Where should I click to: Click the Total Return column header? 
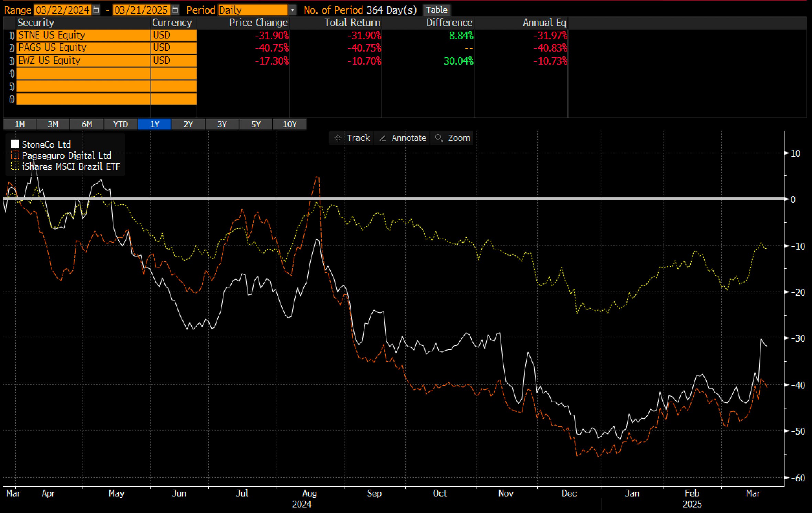point(352,23)
